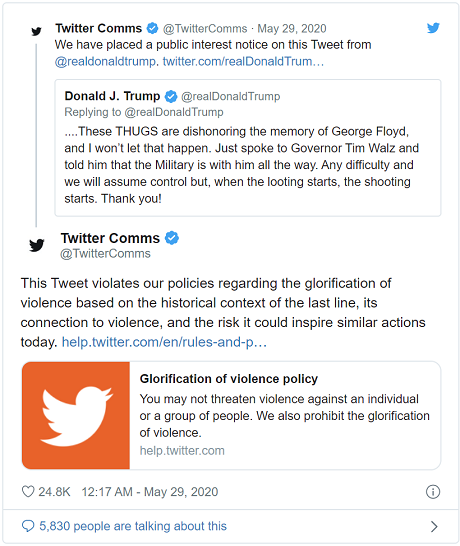Screen dimensions: 460x546
Task: Click the May 29, 2020 date in header
Action: click(x=292, y=28)
